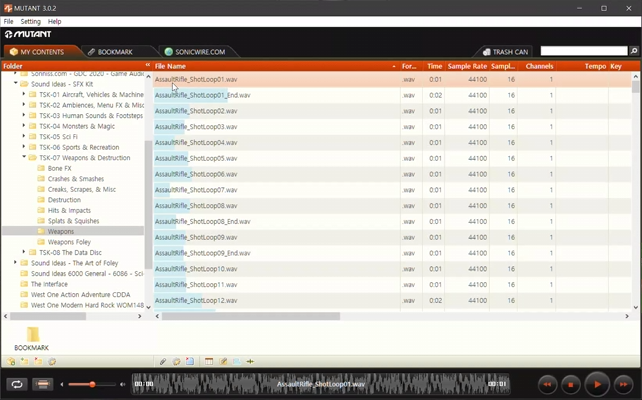This screenshot has height=400, width=642.
Task: Collapse the Folder panel with double chevron
Action: point(147,65)
